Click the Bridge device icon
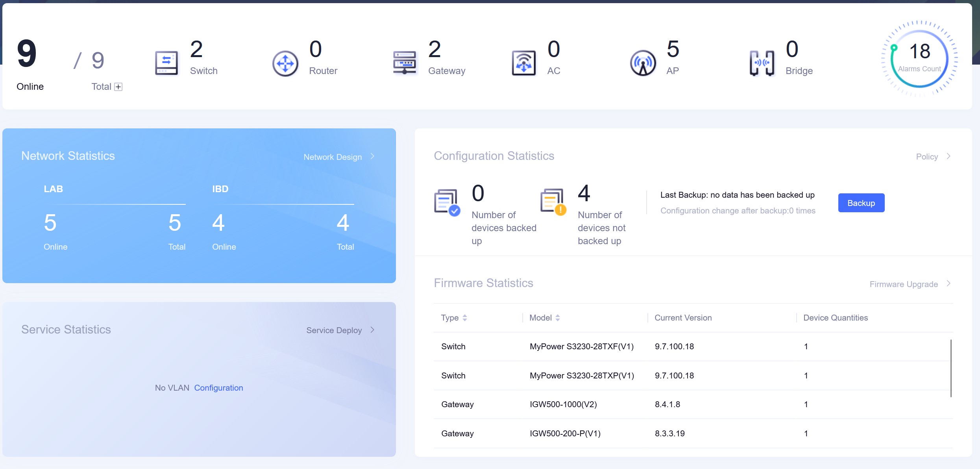 point(762,63)
